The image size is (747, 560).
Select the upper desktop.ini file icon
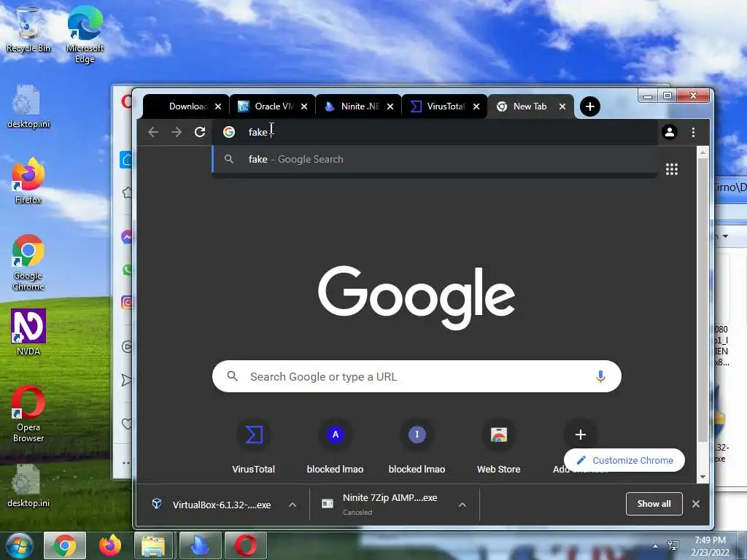point(28,106)
